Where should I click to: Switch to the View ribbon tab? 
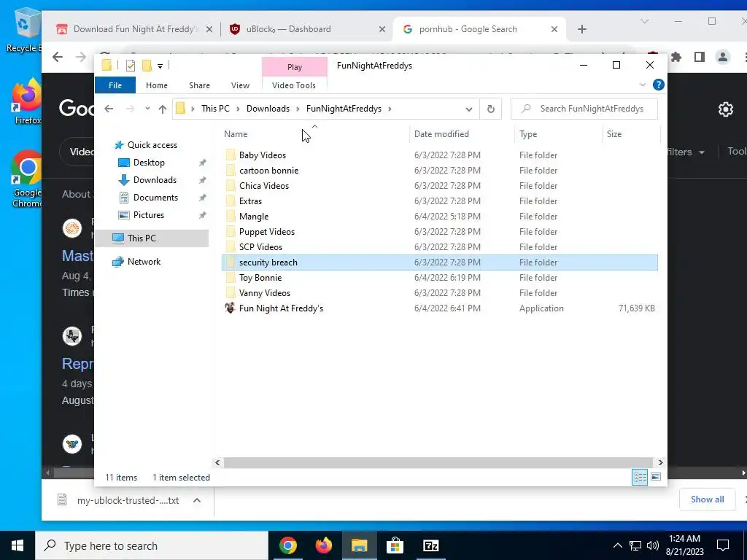click(x=240, y=85)
